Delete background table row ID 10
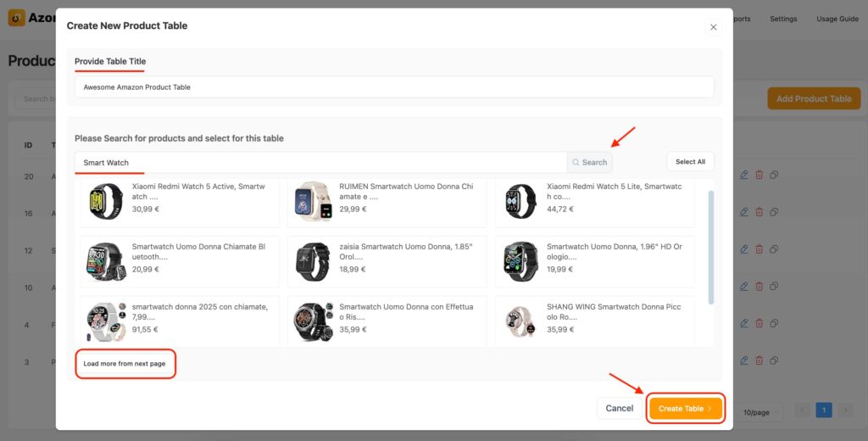The width and height of the screenshot is (868, 441). click(759, 287)
